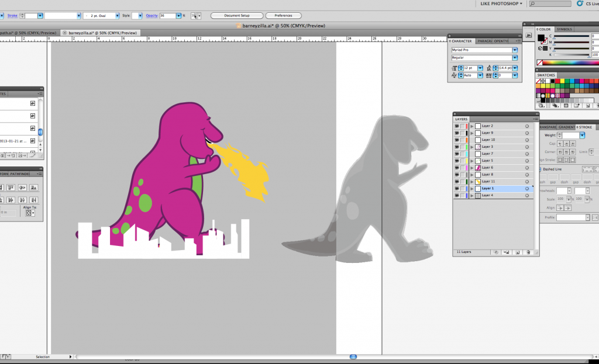Open the Opacity dropdown arrow in control bar

point(178,16)
